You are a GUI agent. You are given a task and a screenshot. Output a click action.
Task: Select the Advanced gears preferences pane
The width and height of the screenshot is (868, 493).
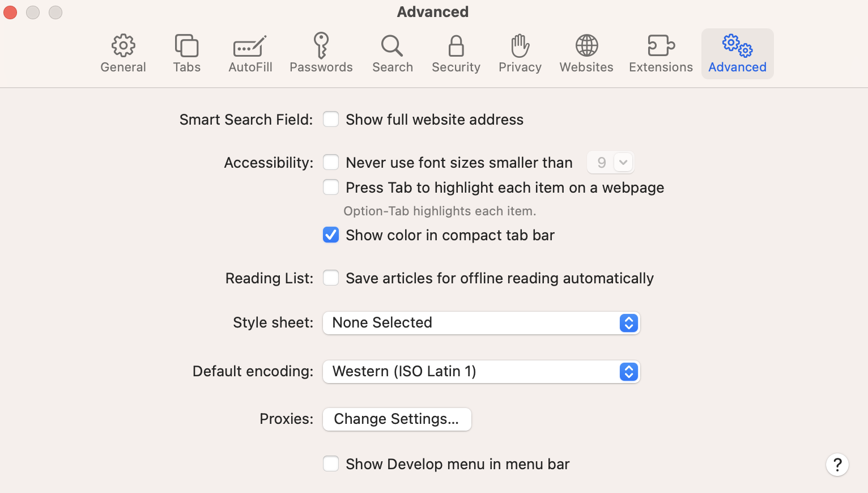point(737,54)
